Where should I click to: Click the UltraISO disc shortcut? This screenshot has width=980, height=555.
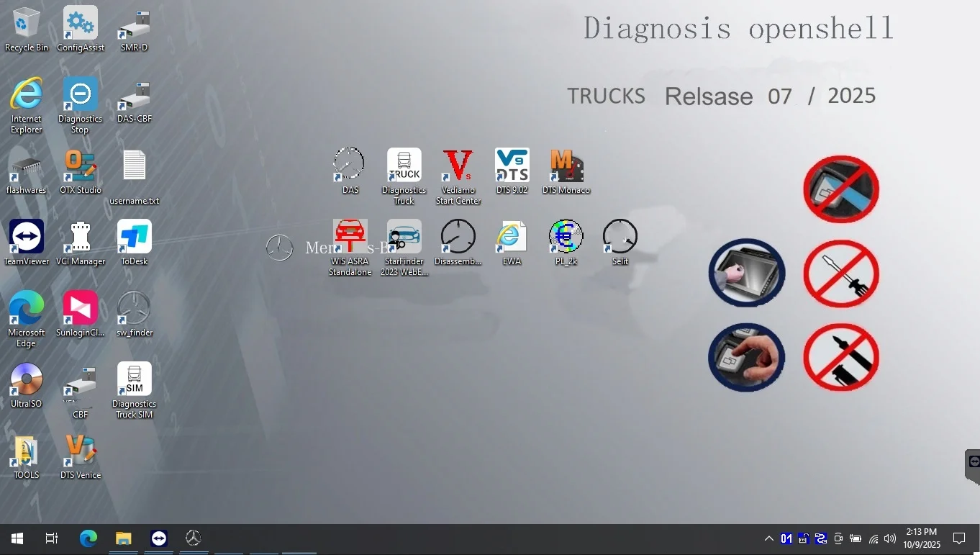[27, 386]
